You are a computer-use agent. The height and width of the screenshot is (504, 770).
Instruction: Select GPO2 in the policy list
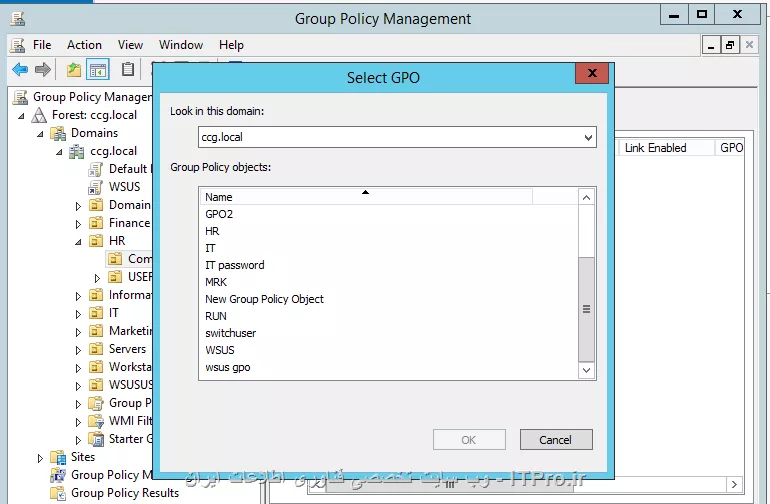click(x=219, y=214)
